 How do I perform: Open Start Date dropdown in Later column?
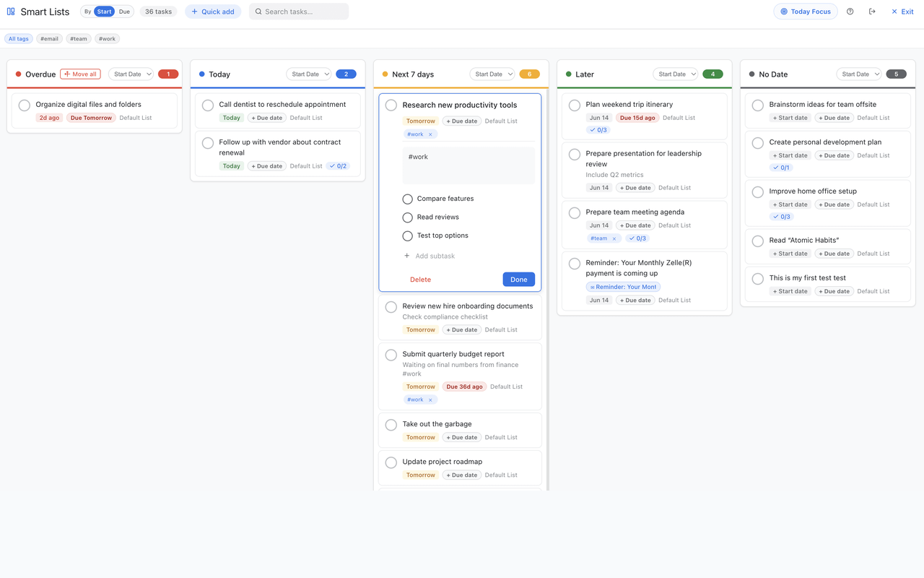tap(676, 74)
